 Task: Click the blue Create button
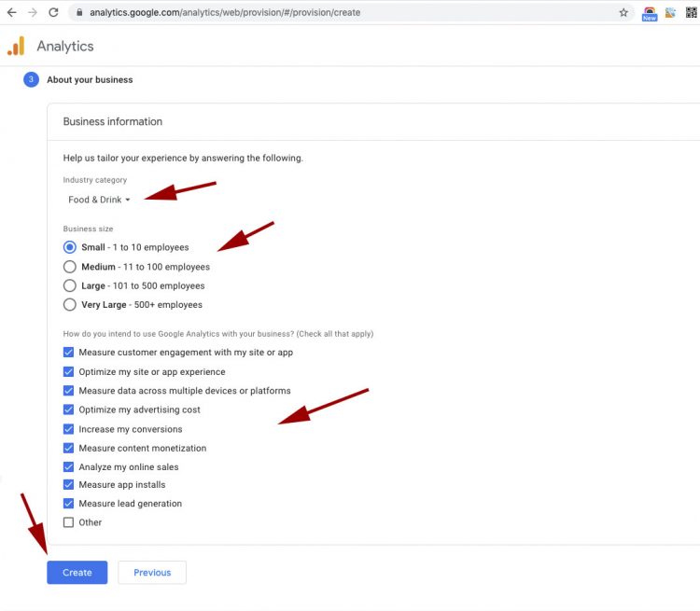[77, 573]
